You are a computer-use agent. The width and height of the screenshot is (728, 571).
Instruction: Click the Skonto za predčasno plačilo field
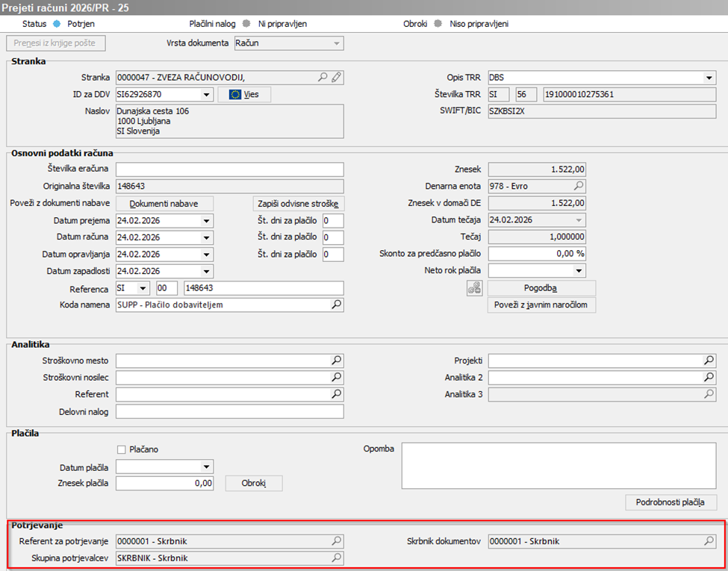pyautogui.click(x=537, y=254)
